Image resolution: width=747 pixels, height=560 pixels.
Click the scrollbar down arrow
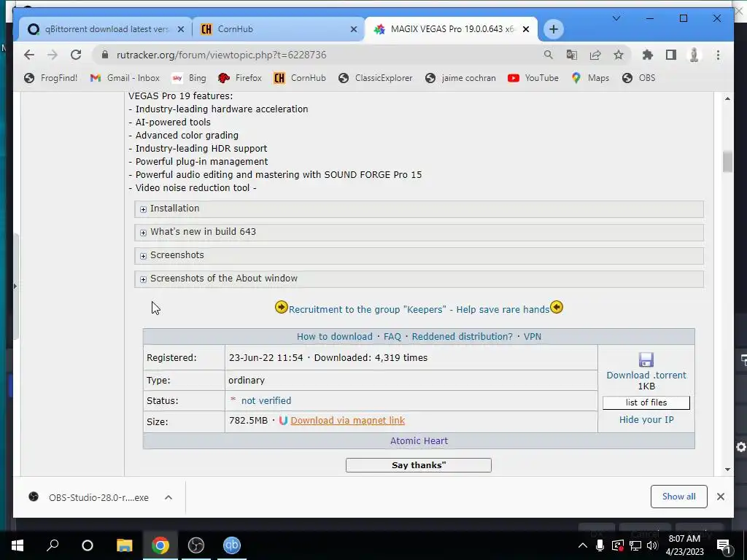(727, 470)
